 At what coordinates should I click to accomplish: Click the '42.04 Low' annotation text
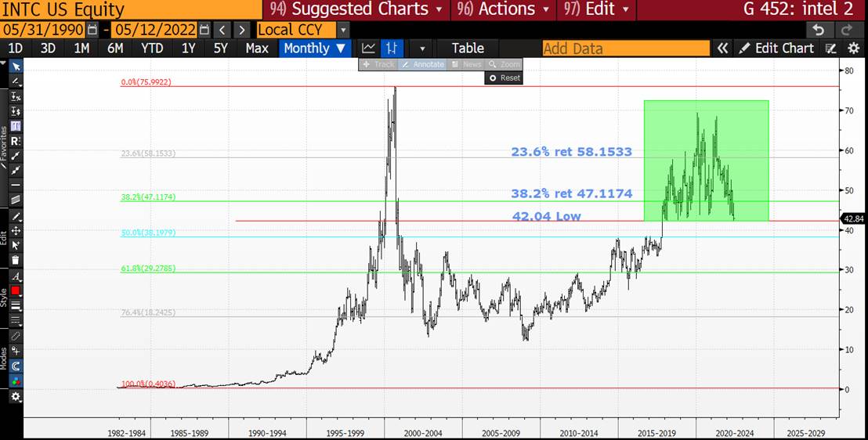(546, 216)
